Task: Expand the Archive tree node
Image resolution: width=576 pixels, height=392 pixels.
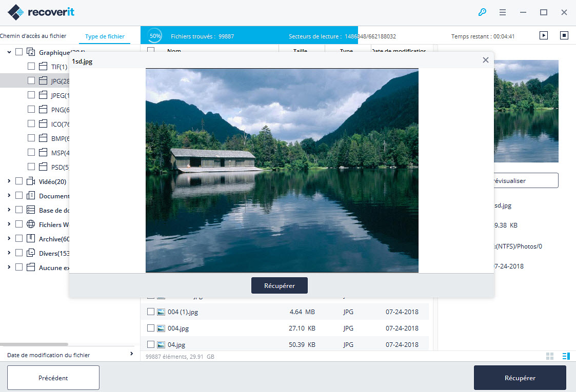Action: coord(9,238)
